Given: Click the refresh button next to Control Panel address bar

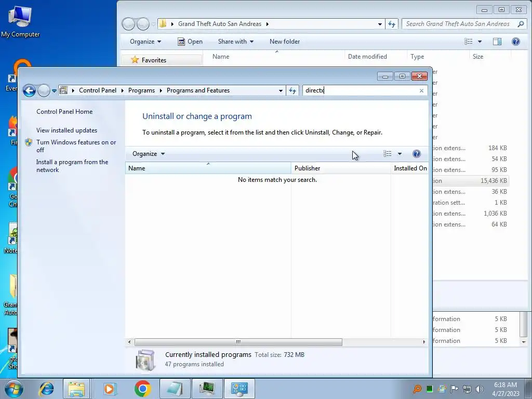Looking at the screenshot, I should coord(292,90).
